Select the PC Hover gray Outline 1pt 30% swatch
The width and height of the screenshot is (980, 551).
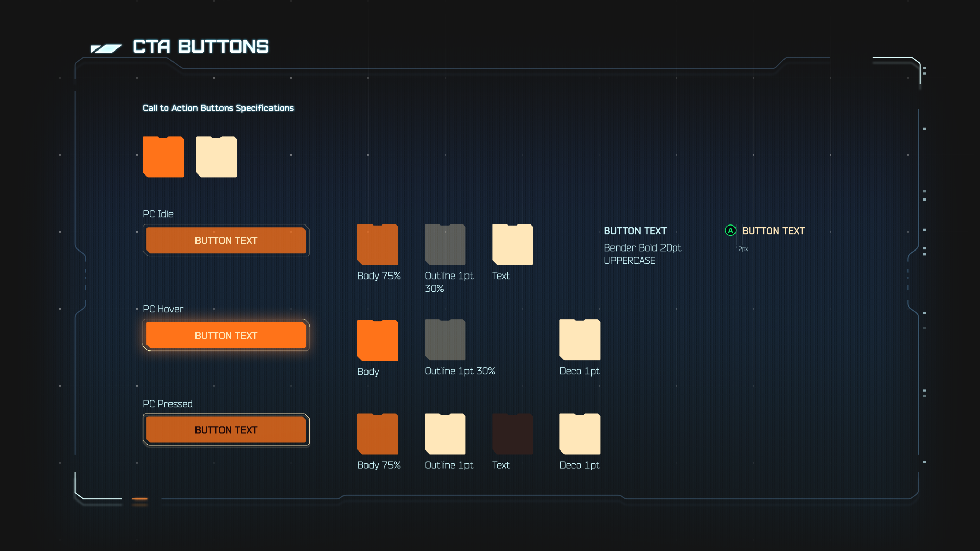(x=445, y=340)
